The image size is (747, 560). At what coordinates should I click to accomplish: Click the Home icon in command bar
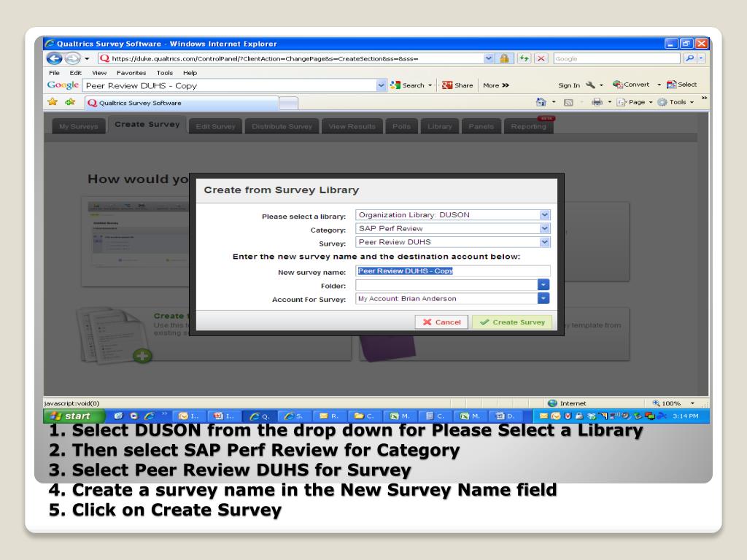tap(541, 102)
